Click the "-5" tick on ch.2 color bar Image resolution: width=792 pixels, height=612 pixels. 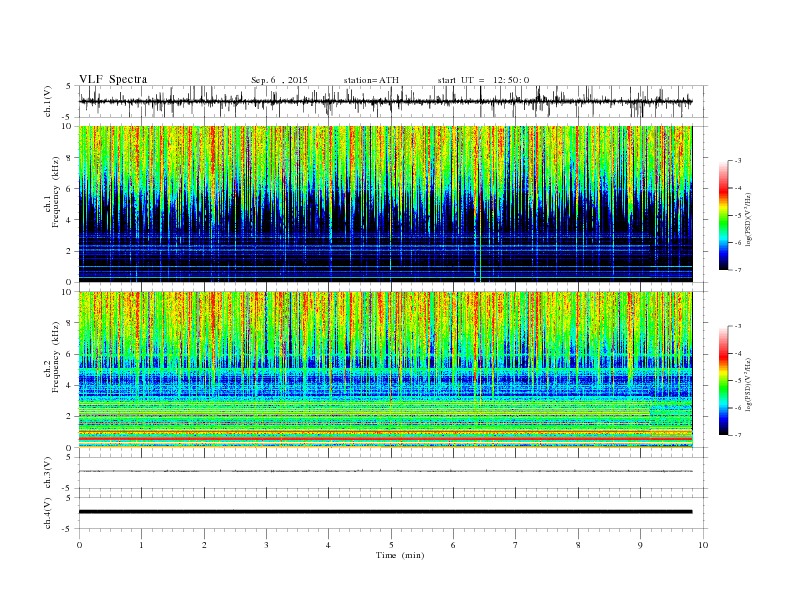(737, 381)
